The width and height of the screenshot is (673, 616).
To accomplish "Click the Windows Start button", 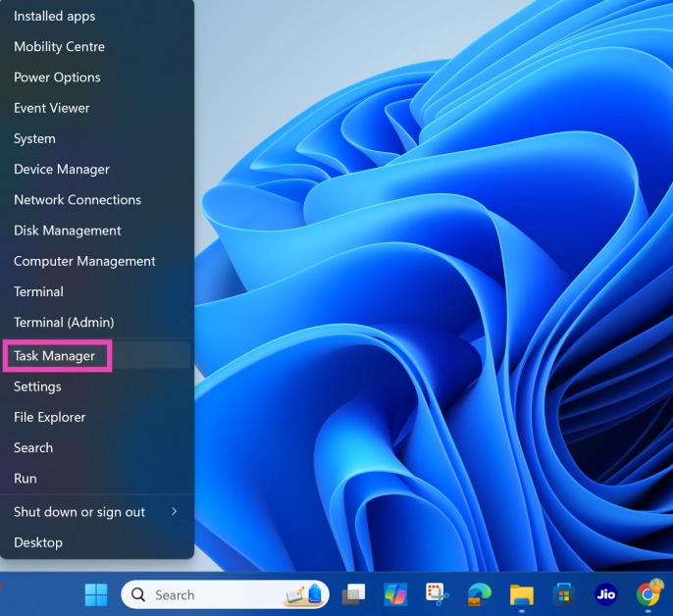I will 96,594.
